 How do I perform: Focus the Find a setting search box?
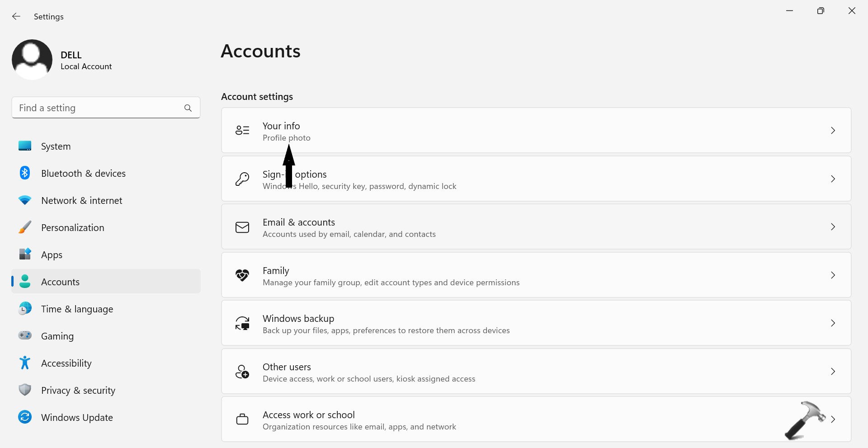point(97,108)
